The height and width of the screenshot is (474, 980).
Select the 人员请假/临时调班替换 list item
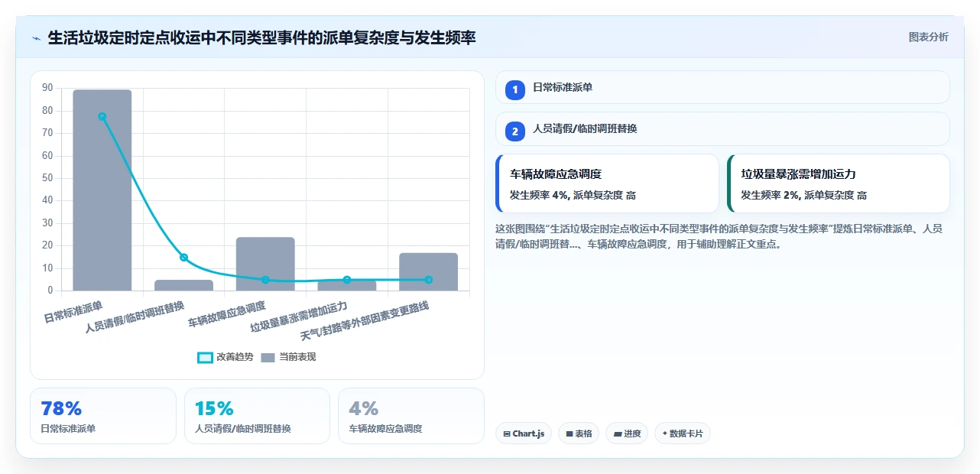tap(722, 129)
